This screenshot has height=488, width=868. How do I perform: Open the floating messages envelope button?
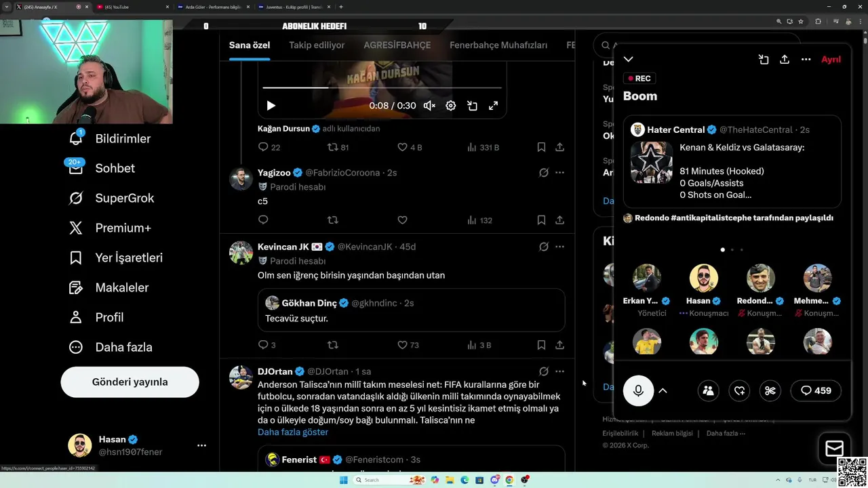(834, 448)
